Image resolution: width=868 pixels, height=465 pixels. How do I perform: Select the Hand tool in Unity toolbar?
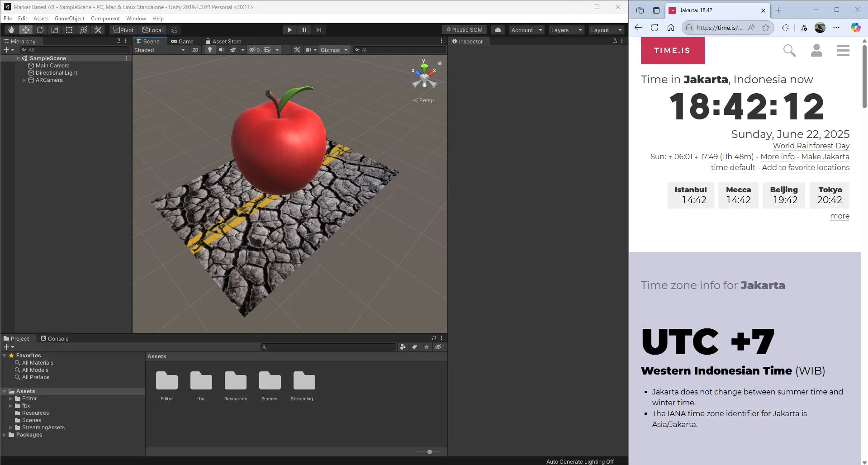11,30
